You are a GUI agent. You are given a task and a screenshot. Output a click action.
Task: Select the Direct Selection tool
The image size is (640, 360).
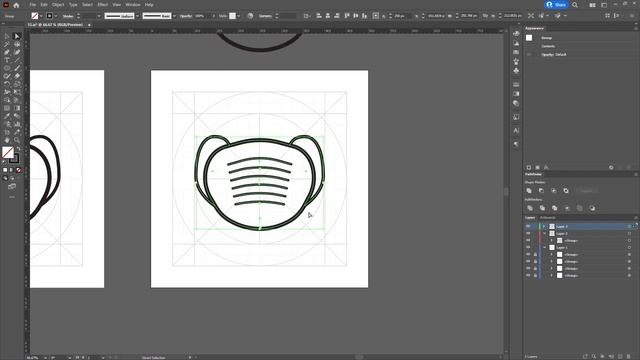pyautogui.click(x=17, y=36)
